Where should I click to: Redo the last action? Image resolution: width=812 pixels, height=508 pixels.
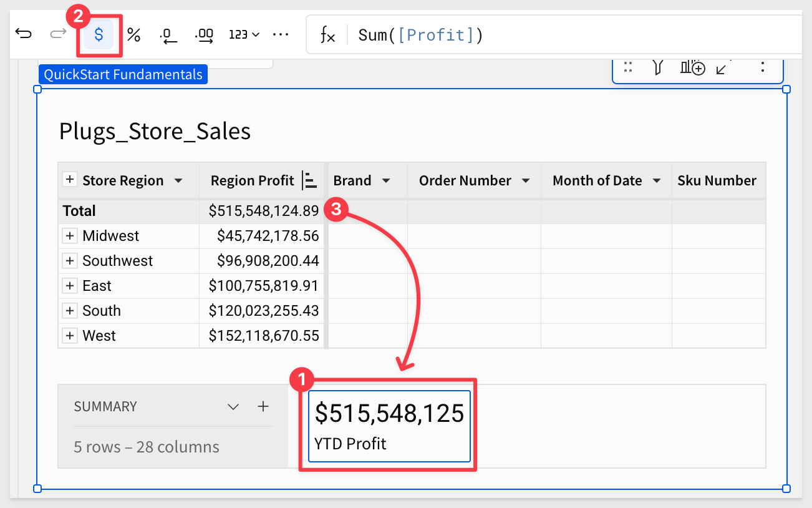59,34
